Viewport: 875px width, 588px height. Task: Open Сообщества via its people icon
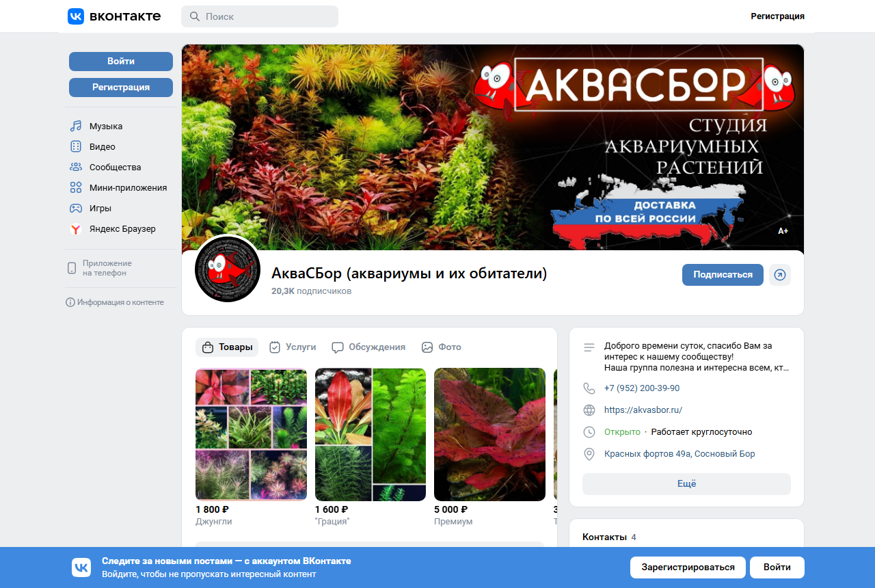coord(76,168)
